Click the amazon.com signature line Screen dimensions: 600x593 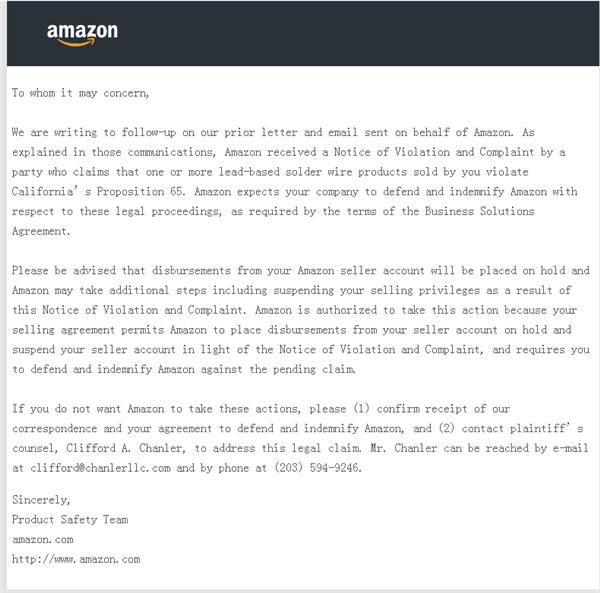[42, 539]
